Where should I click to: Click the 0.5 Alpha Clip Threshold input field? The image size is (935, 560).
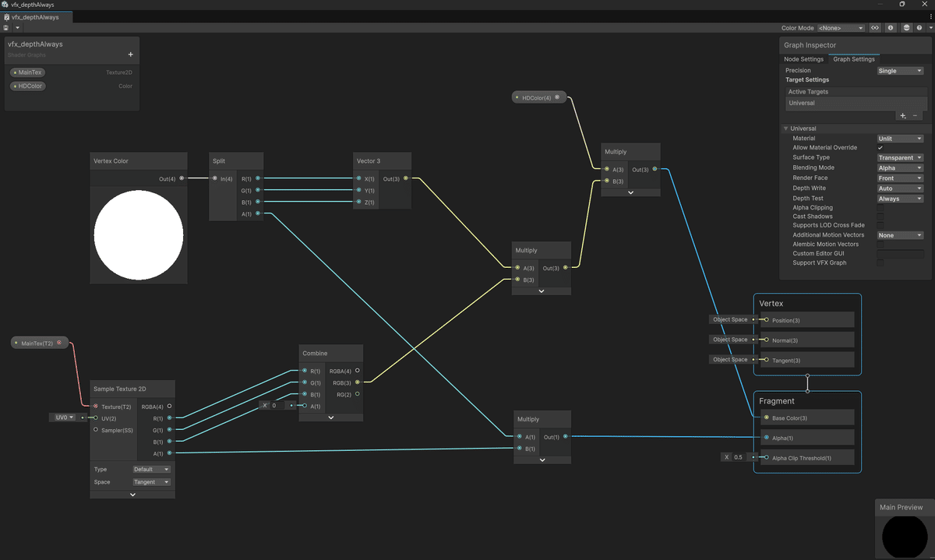[736, 457]
